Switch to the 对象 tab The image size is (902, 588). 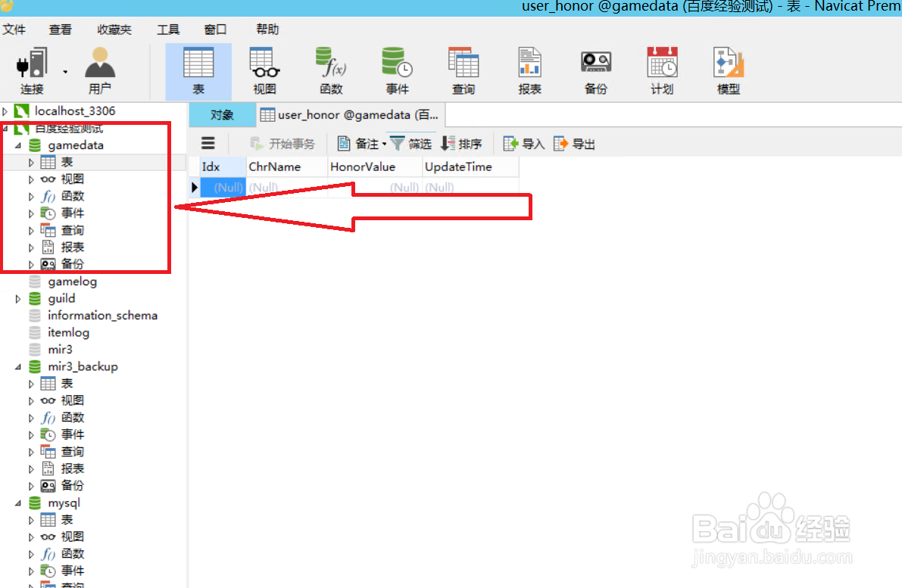[x=222, y=114]
